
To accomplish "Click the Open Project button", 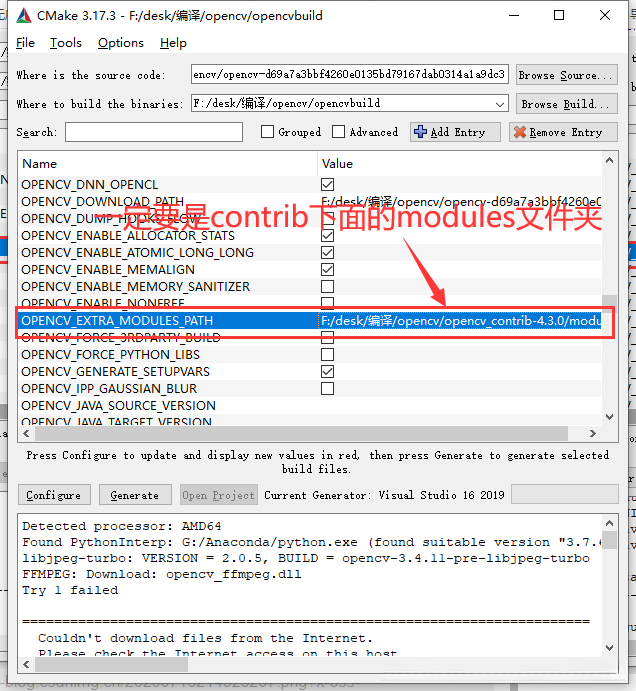I will point(219,495).
